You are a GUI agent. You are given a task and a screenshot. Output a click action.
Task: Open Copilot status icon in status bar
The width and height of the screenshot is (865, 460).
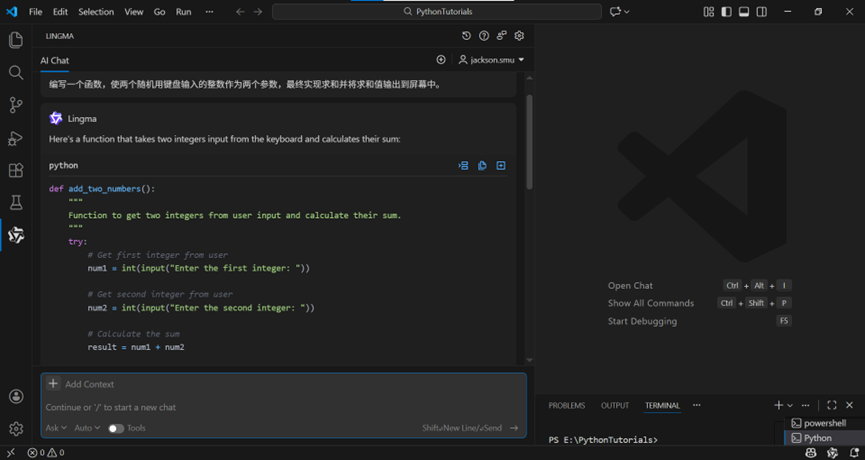pos(810,453)
